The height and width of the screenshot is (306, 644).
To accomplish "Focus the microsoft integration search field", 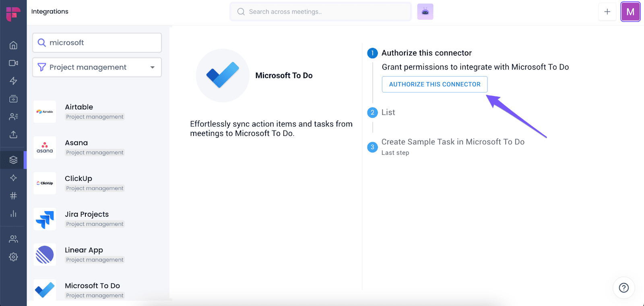I will click(x=97, y=43).
